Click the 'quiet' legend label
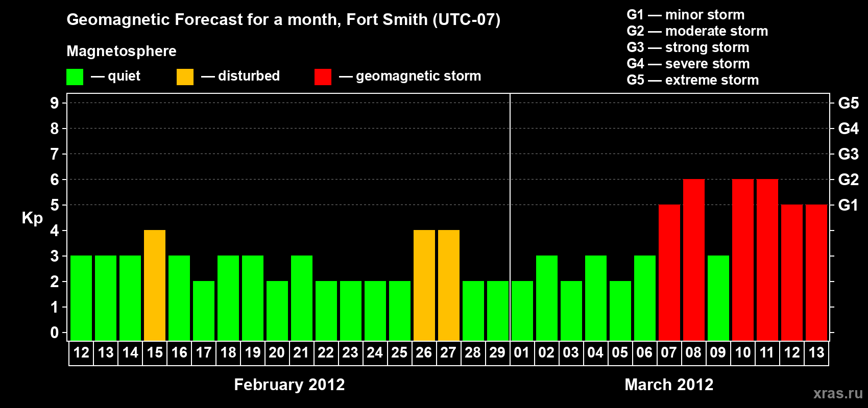This screenshot has height=408, width=868. [124, 76]
